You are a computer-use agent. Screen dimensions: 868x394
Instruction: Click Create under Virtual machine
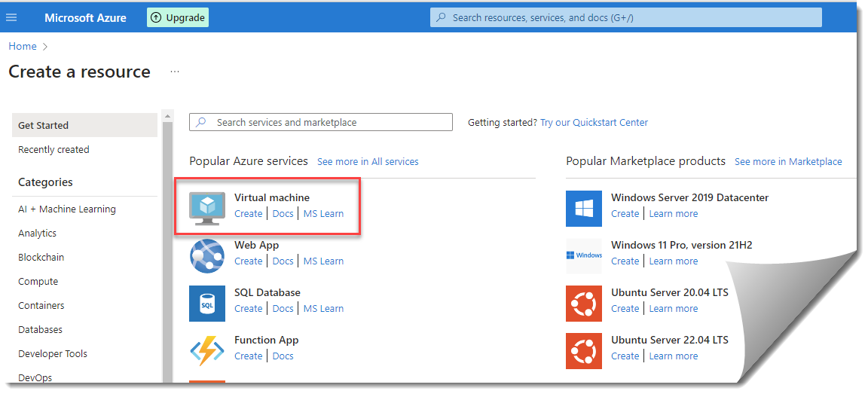248,214
